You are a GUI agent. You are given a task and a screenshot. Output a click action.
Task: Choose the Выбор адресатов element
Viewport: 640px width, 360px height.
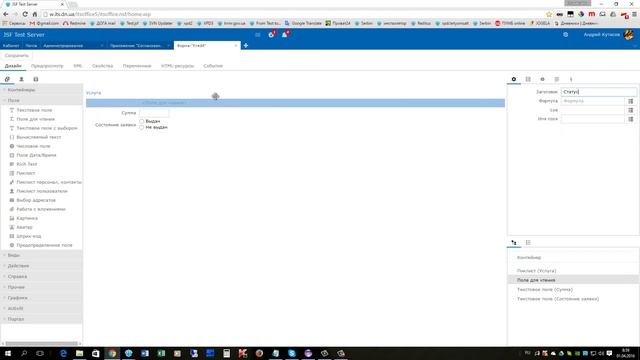36,200
